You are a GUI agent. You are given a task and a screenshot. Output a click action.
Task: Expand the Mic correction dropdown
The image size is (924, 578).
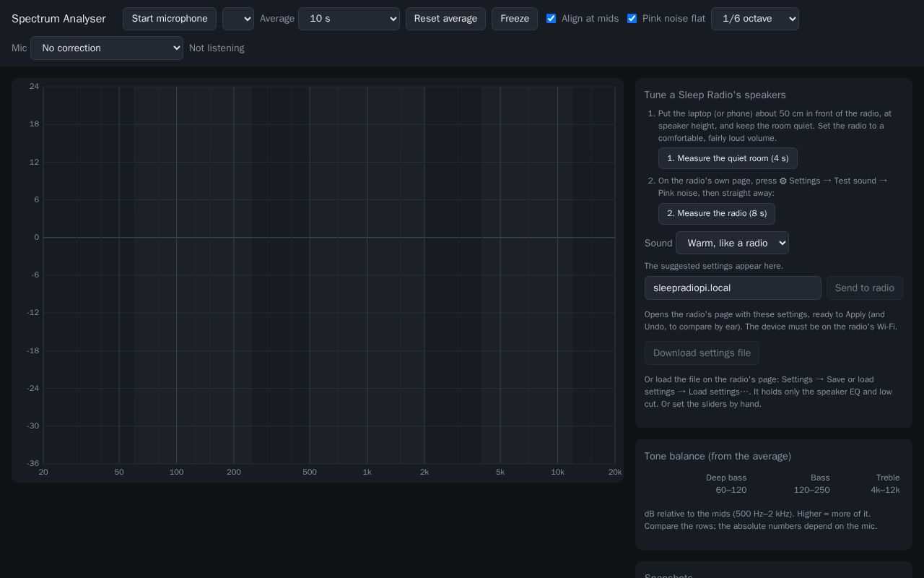point(107,48)
